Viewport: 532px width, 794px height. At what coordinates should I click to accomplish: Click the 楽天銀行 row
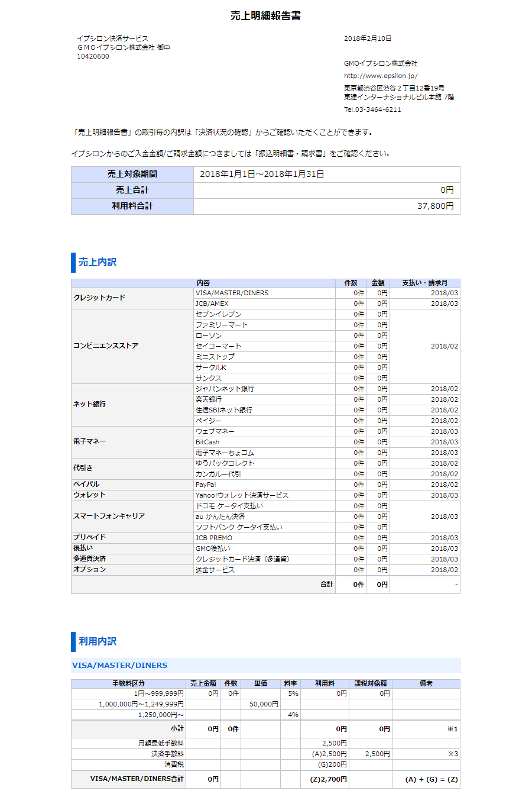pyautogui.click(x=327, y=400)
